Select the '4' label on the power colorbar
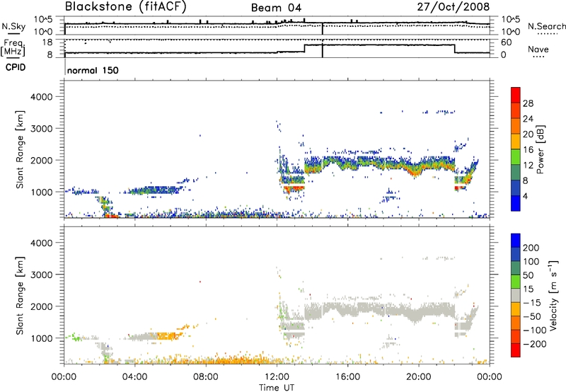This screenshot has width=566, height=392. [526, 197]
